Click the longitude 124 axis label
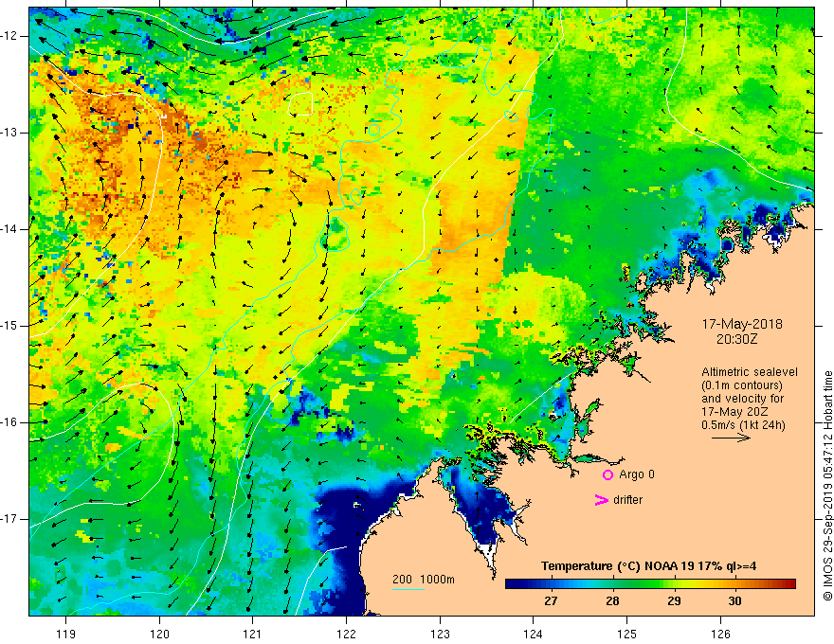834x644 pixels. pos(533,634)
